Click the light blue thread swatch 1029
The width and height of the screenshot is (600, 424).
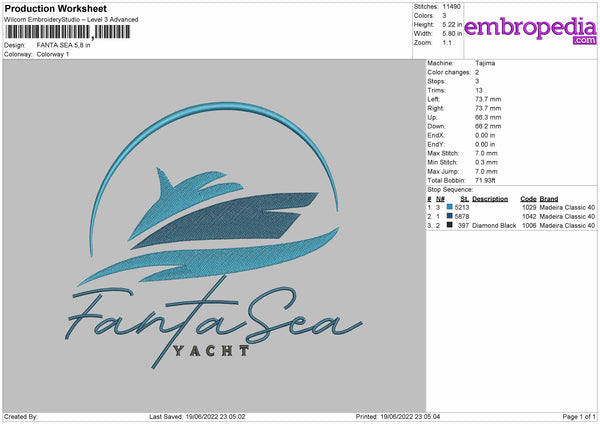[x=450, y=207]
